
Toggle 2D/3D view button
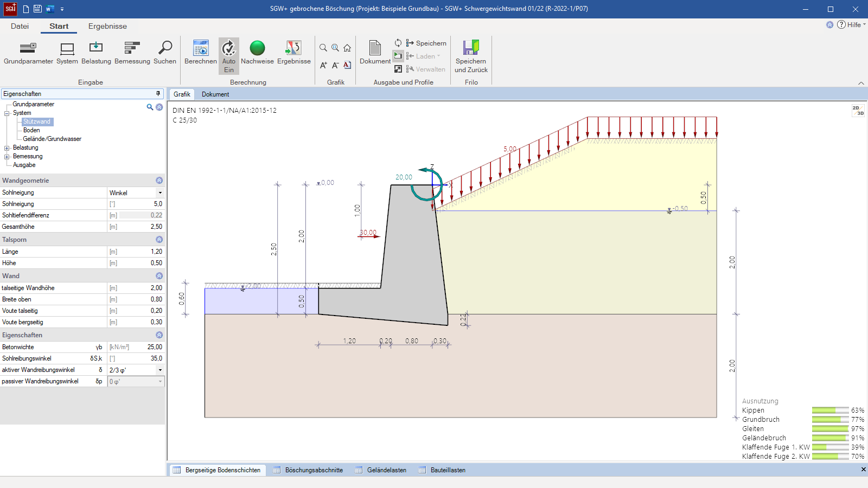(x=858, y=111)
